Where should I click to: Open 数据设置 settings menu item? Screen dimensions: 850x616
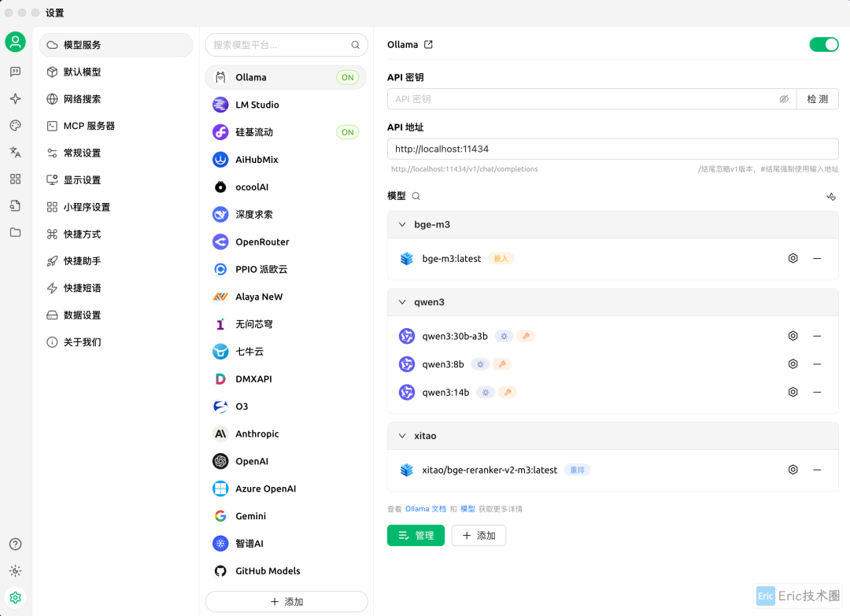click(x=116, y=315)
